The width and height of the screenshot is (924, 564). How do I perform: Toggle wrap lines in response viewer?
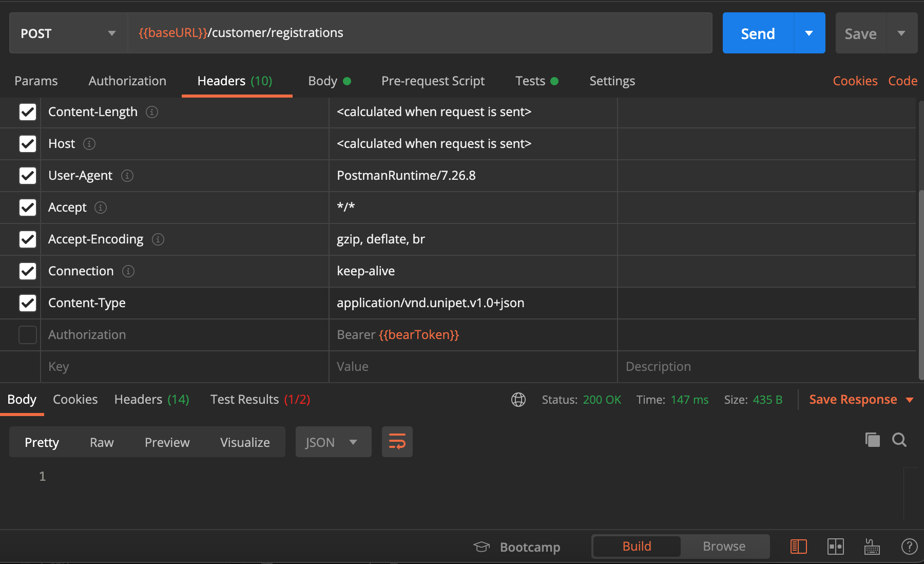pyautogui.click(x=397, y=441)
